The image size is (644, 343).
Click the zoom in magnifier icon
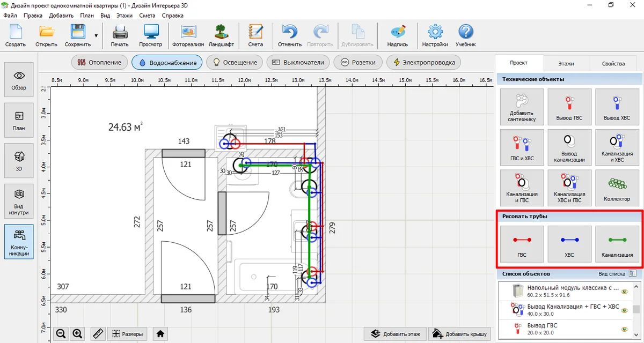click(78, 333)
